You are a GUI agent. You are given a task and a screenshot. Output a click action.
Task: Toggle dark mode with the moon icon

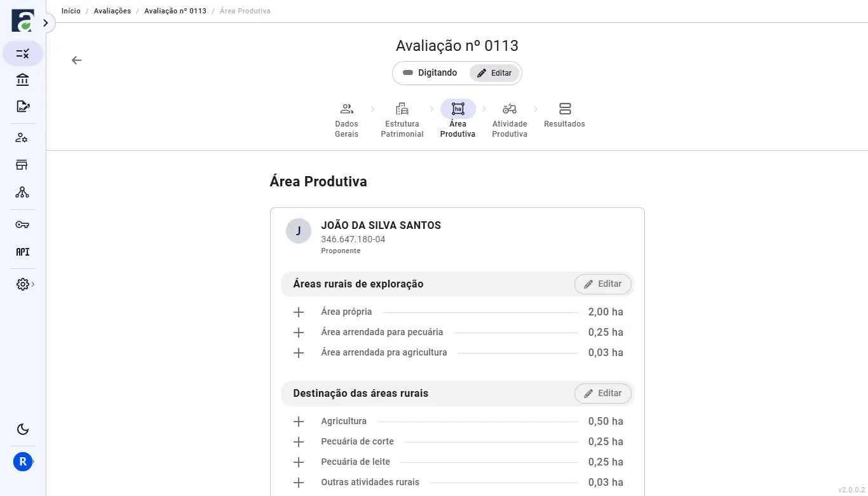(x=22, y=429)
